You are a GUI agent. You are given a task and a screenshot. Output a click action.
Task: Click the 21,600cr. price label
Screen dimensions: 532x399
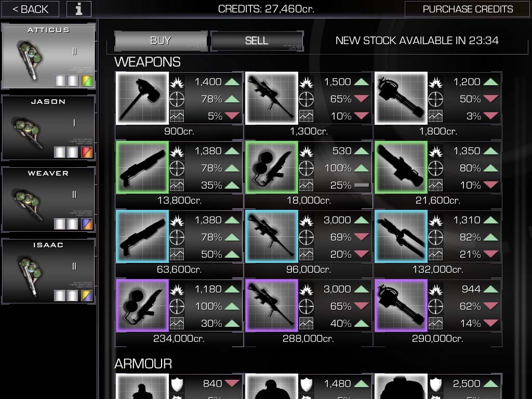[438, 201]
